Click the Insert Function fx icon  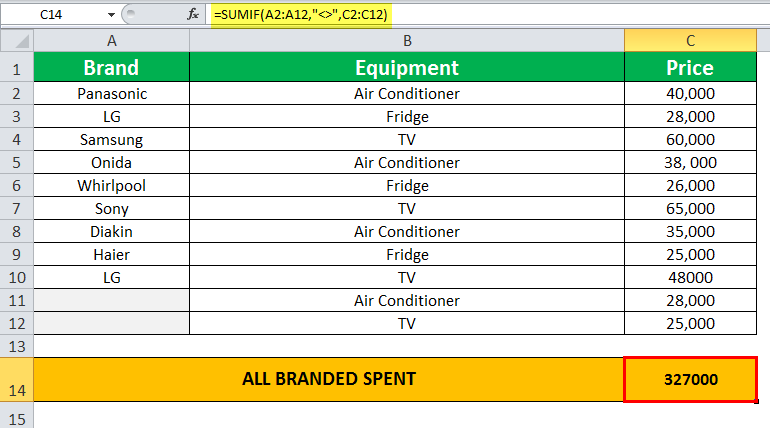(x=192, y=14)
